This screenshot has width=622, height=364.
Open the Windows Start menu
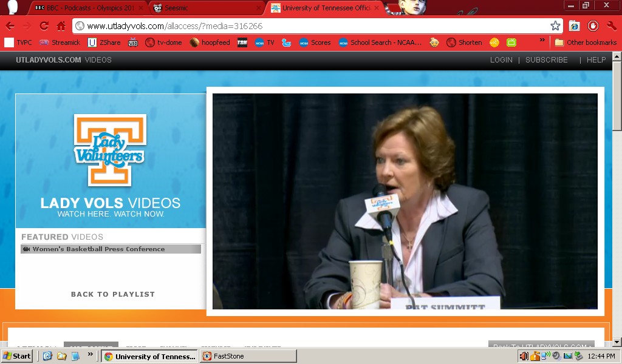tap(16, 356)
